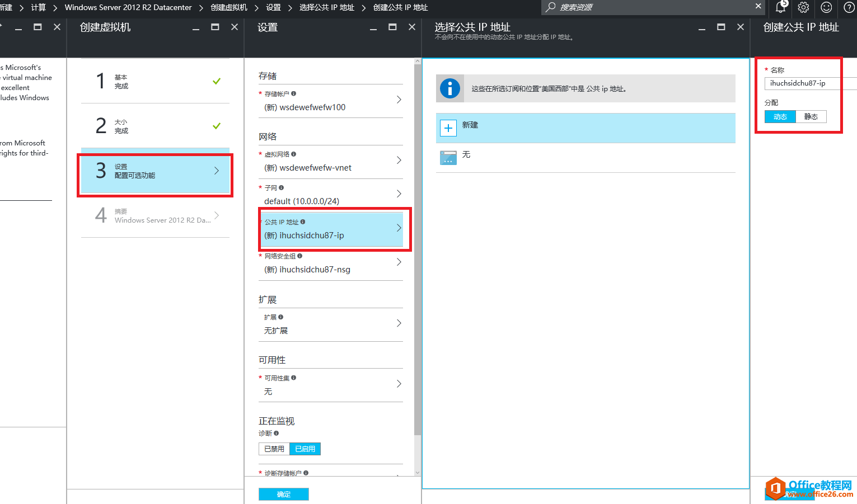Viewport: 857px width, 504px height.
Task: Click info icon beside 扩展
Action: click(x=280, y=317)
